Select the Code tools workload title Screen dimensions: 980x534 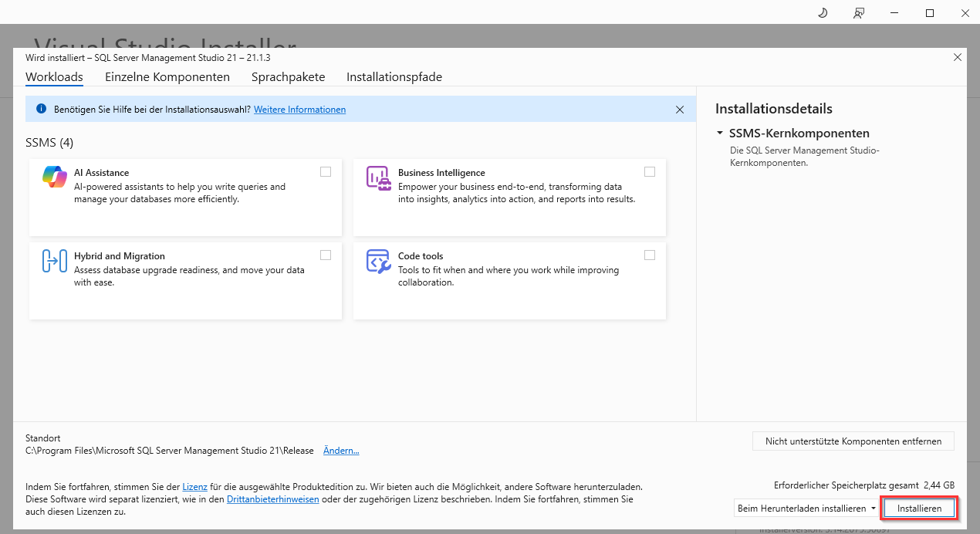(421, 256)
